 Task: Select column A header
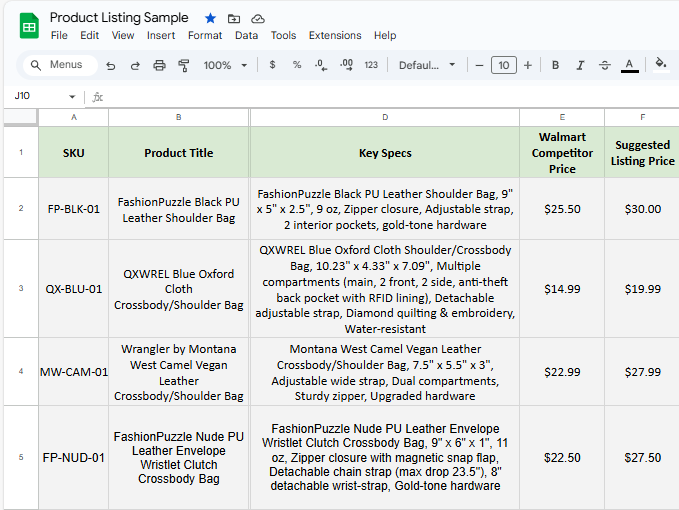74,117
